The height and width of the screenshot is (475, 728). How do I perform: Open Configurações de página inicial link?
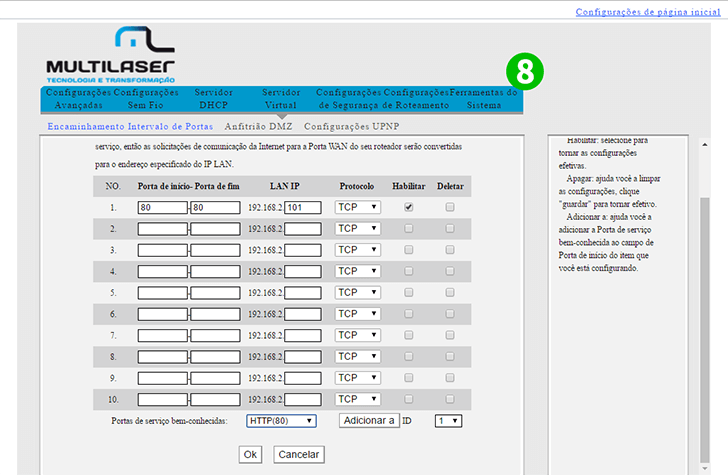click(x=648, y=12)
